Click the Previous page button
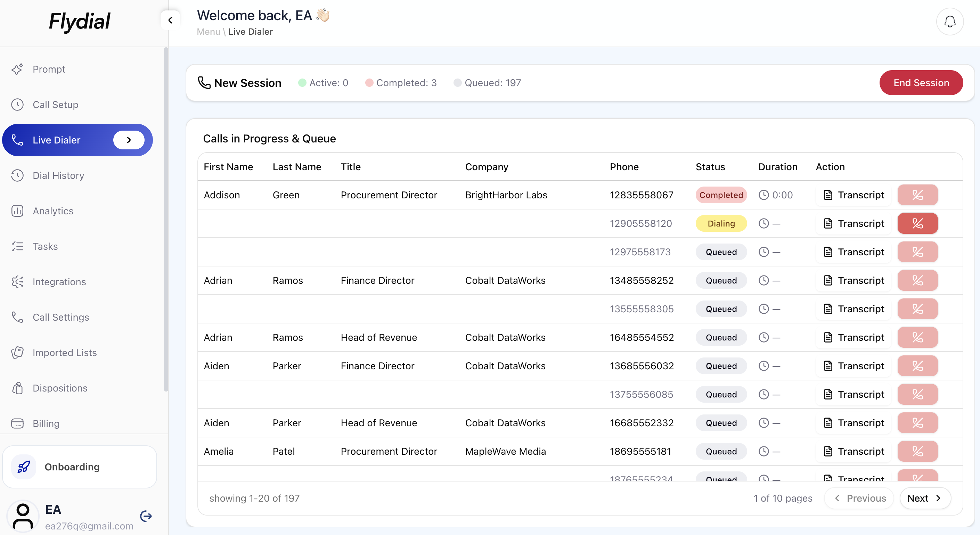The width and height of the screenshot is (980, 535). coord(860,498)
